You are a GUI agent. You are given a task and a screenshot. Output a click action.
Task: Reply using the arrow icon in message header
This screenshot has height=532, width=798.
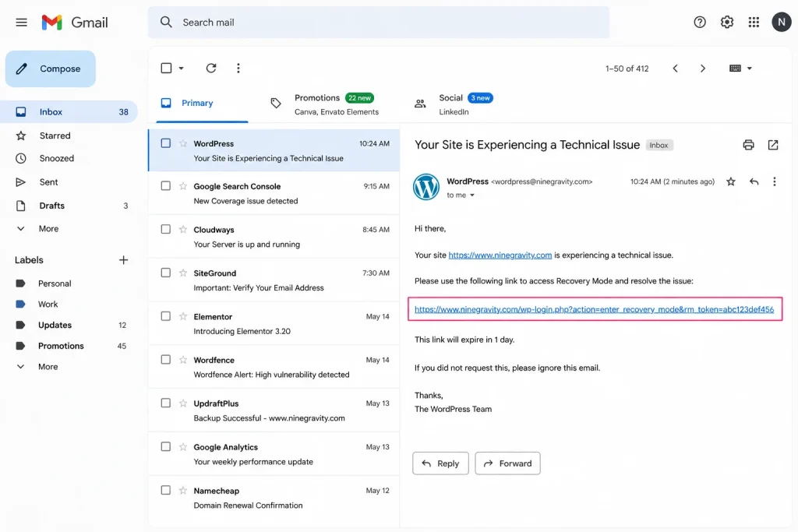(x=754, y=181)
